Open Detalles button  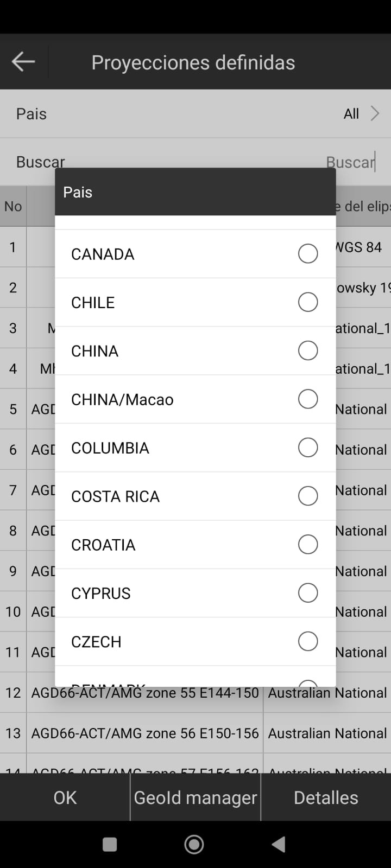326,797
